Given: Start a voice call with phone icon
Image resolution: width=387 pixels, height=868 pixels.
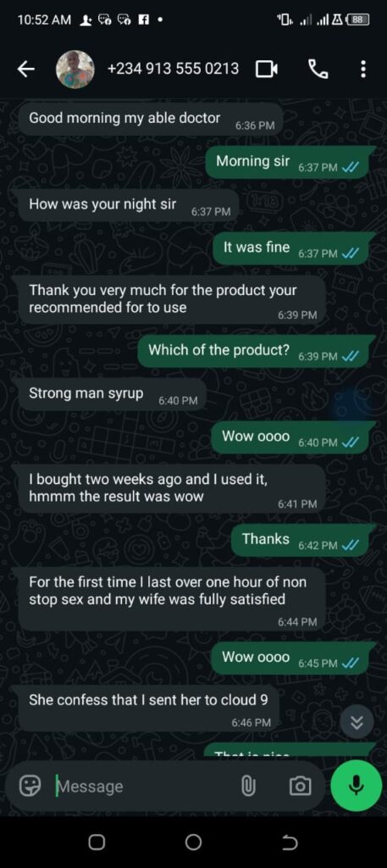Looking at the screenshot, I should (x=318, y=70).
